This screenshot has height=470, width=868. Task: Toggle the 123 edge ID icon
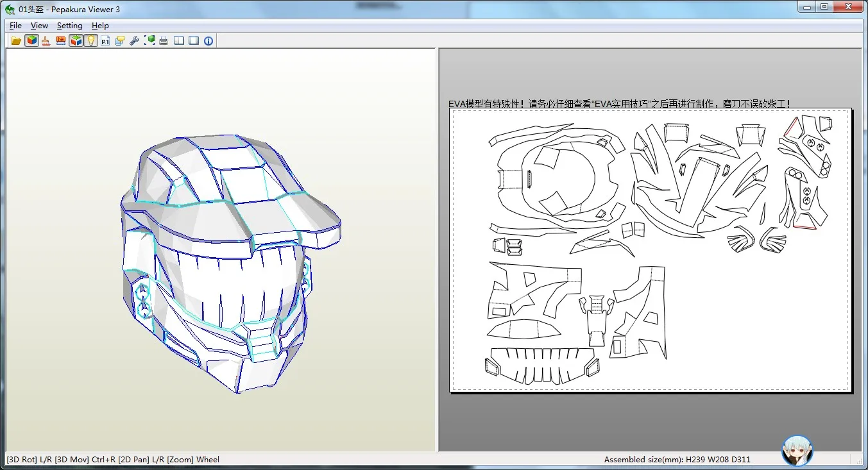(61, 40)
